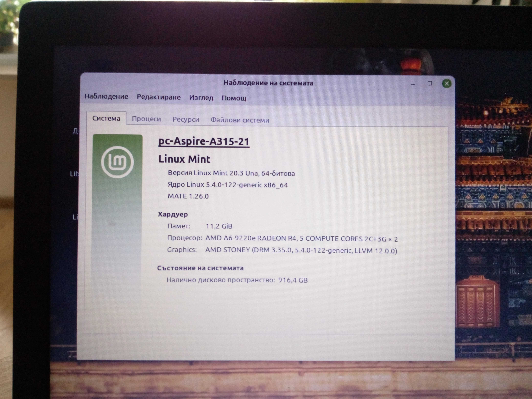Select the Система tab
Screen dimensions: 532x399
[106, 118]
